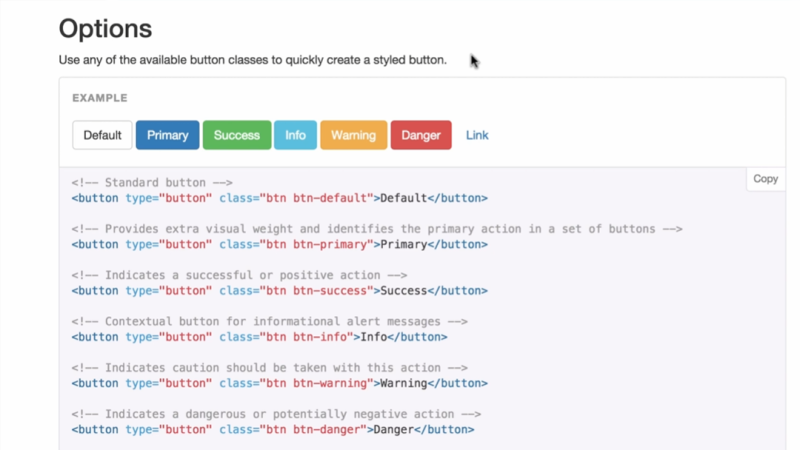Click the orange Warning button

pyautogui.click(x=354, y=135)
